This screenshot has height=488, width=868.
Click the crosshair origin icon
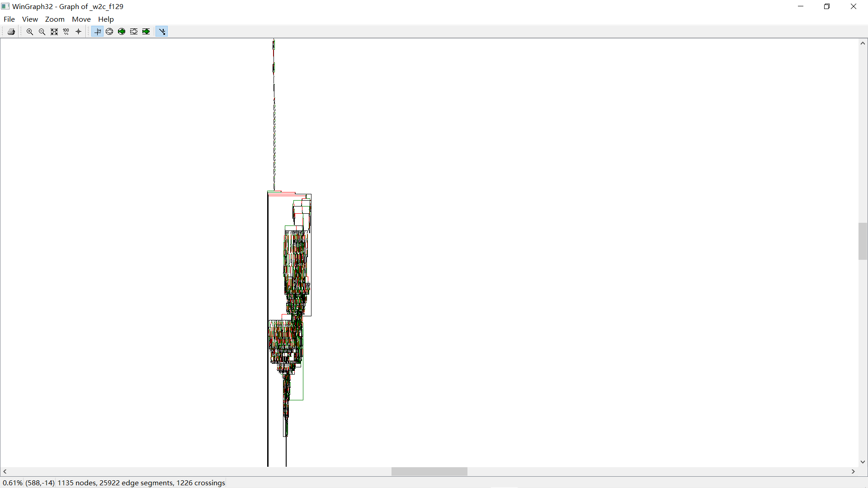click(78, 32)
